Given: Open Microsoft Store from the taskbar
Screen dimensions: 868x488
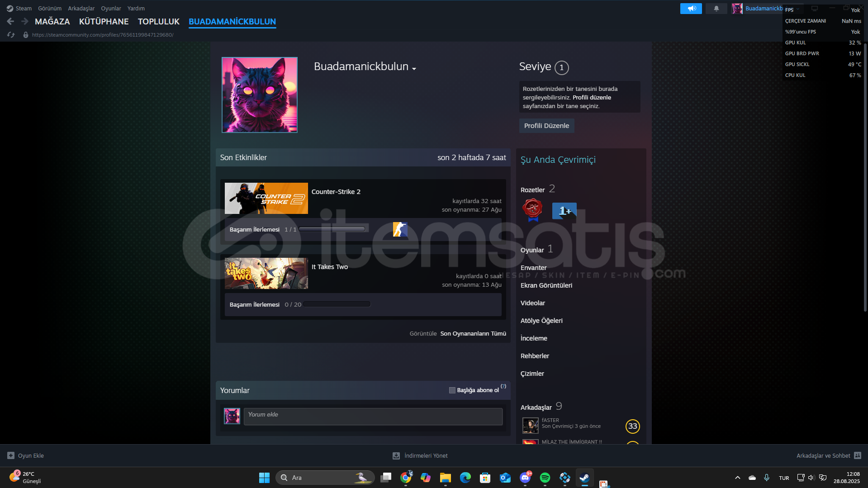Looking at the screenshot, I should coord(485,478).
